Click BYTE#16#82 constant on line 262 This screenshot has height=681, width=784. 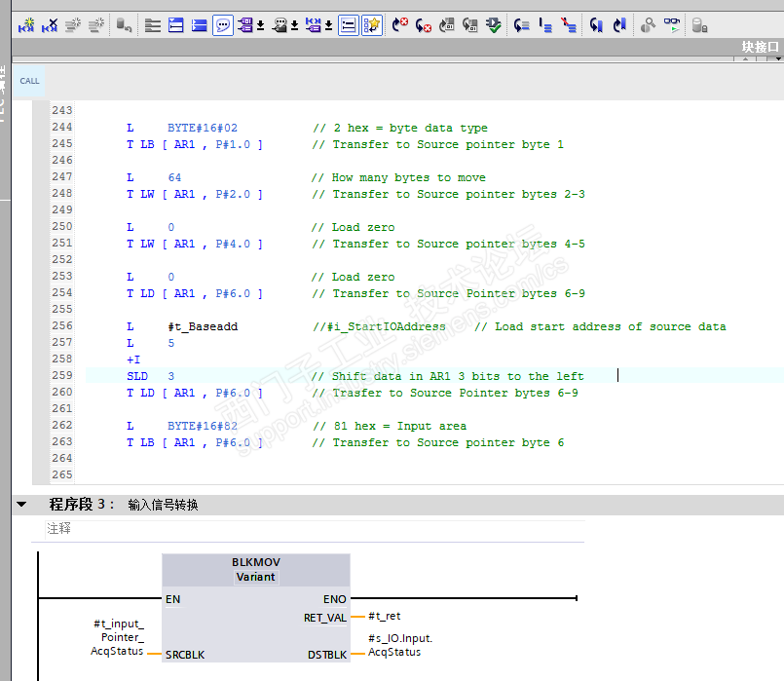tap(203, 426)
